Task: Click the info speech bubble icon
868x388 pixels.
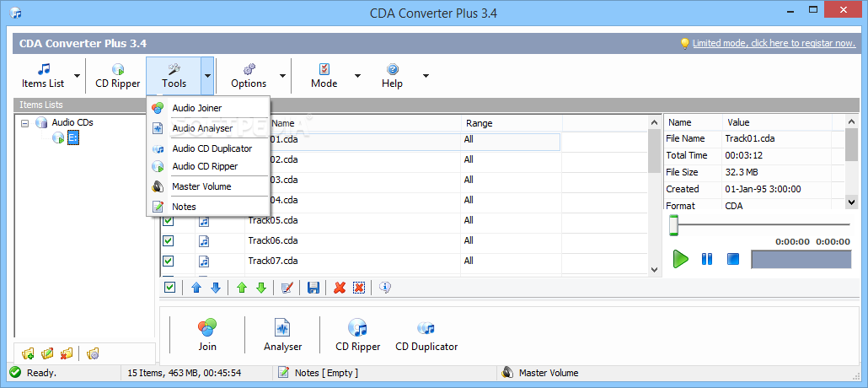Action: point(385,287)
